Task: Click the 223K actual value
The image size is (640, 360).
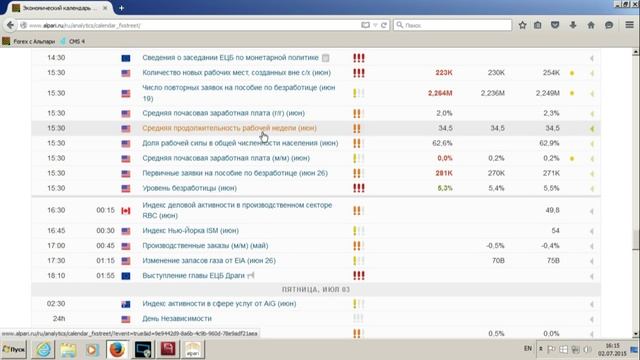Action: [444, 73]
